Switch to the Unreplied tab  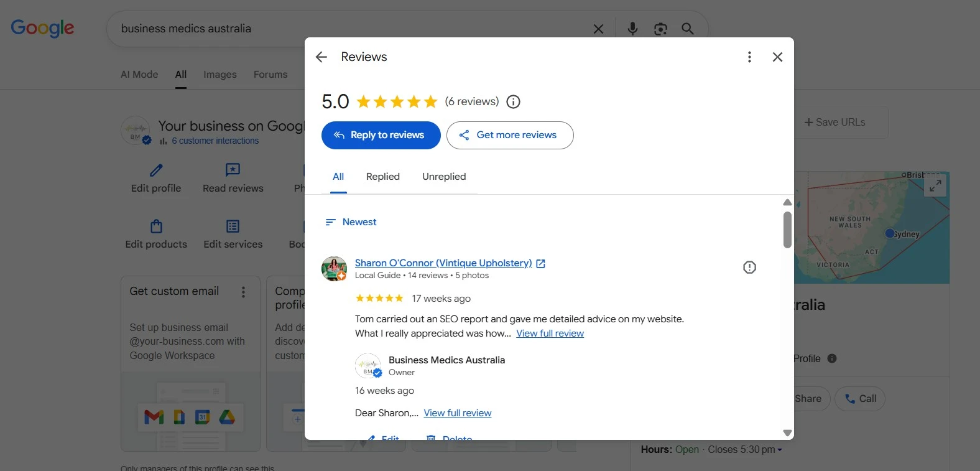tap(444, 177)
